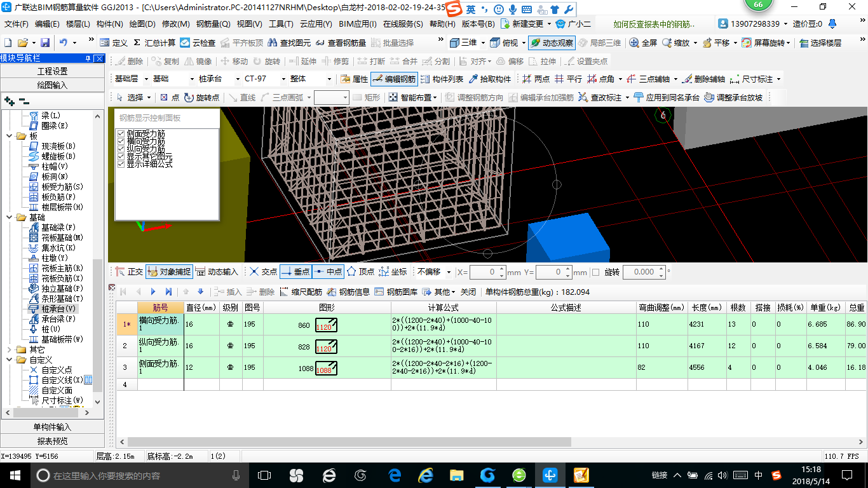Image resolution: width=868 pixels, height=488 pixels.
Task: Open the BIM应用(I) menu
Action: click(x=358, y=24)
